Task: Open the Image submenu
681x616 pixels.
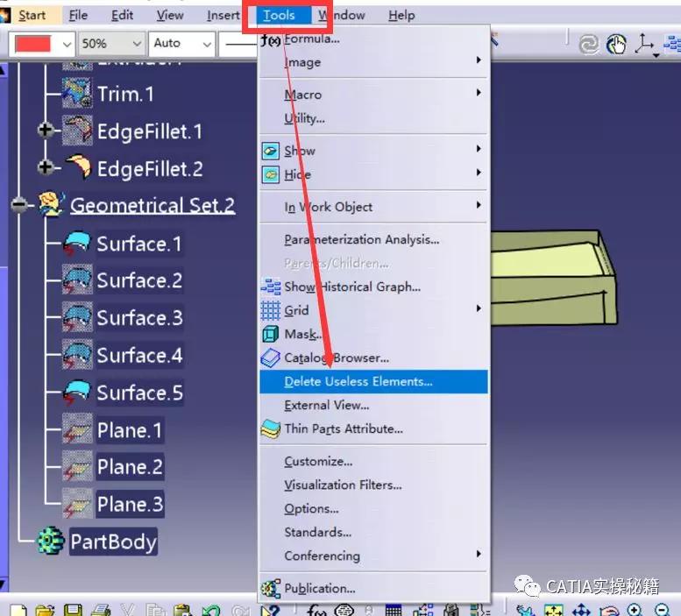Action: [373, 62]
